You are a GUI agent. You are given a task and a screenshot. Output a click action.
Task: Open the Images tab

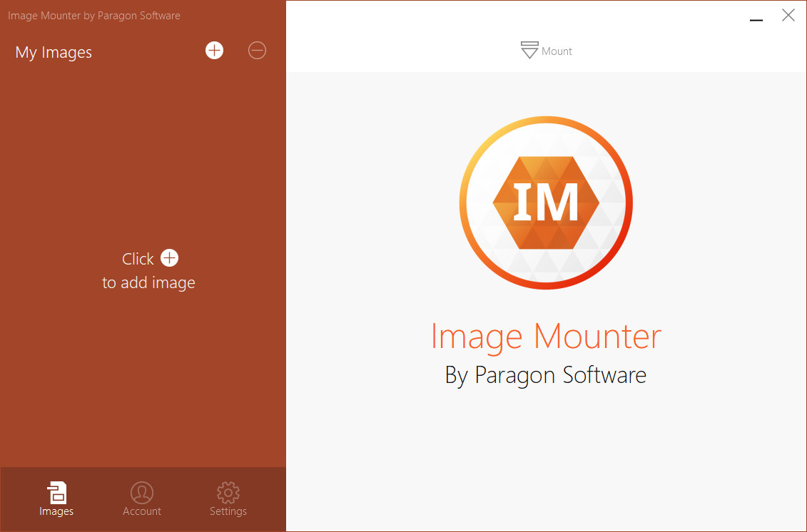tap(56, 499)
